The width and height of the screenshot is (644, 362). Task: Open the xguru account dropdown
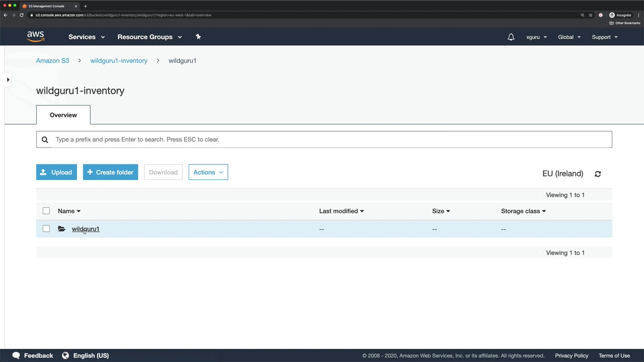tap(536, 37)
